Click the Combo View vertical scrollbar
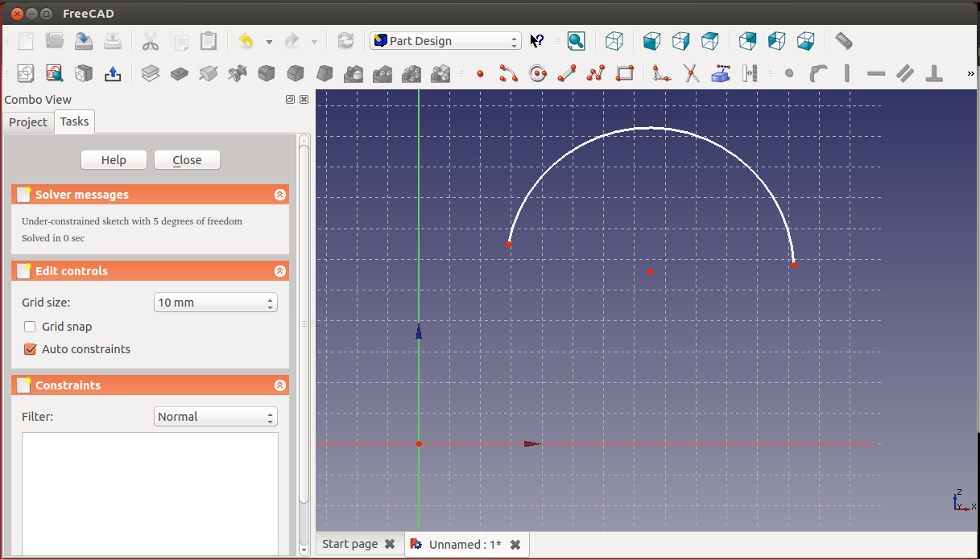 click(x=304, y=322)
